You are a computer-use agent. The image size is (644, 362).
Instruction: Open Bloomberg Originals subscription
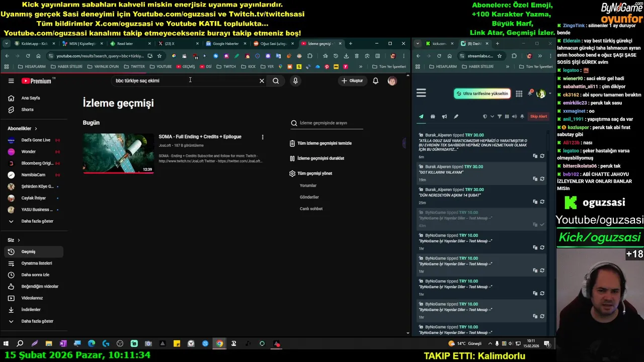34,163
